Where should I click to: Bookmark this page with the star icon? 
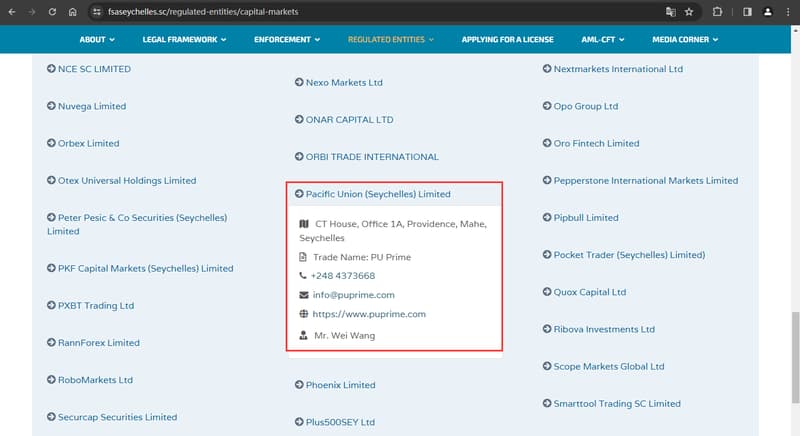[x=689, y=12]
